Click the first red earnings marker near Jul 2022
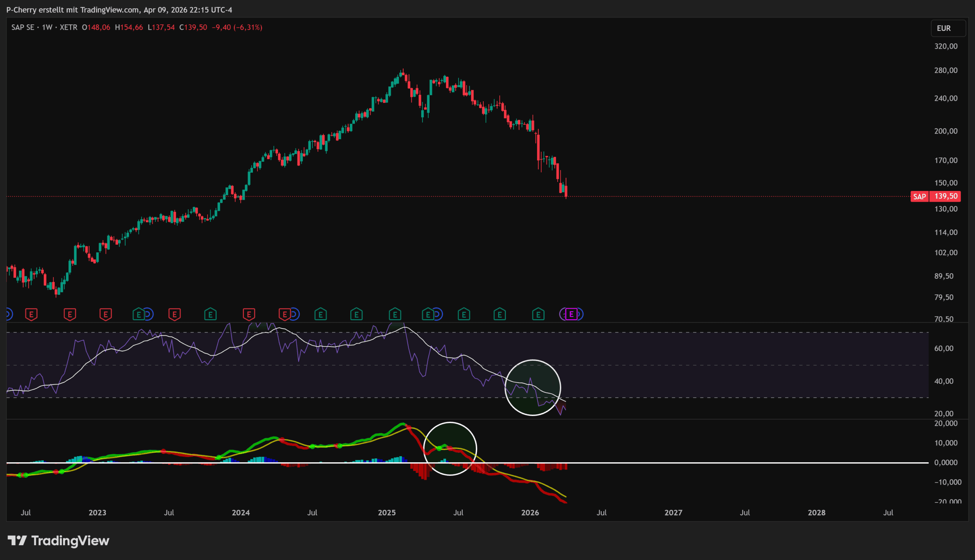This screenshot has height=560, width=975. (31, 315)
